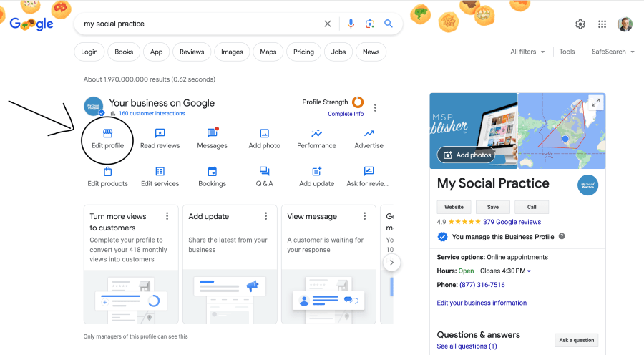Open the Google account avatar
644x355 pixels.
(x=625, y=24)
